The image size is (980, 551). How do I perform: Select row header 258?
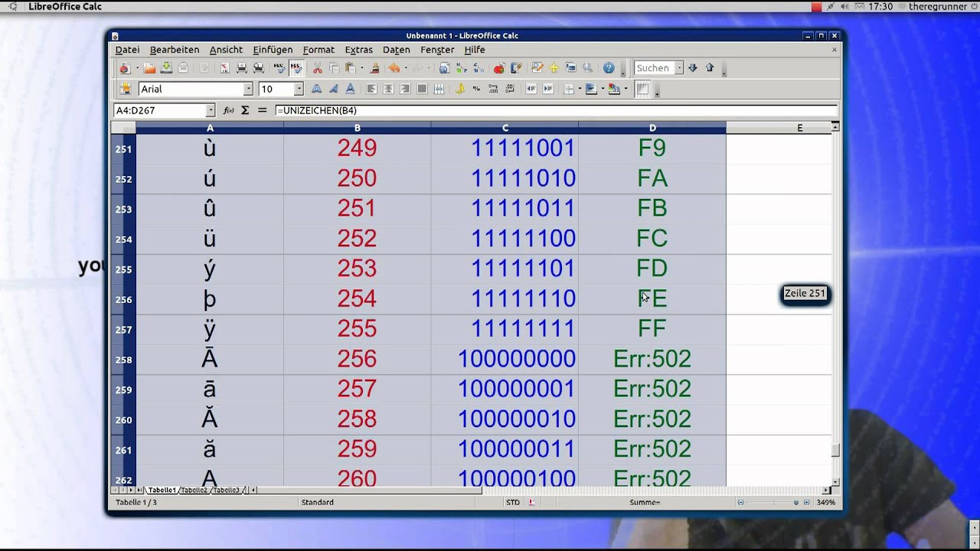pos(123,360)
